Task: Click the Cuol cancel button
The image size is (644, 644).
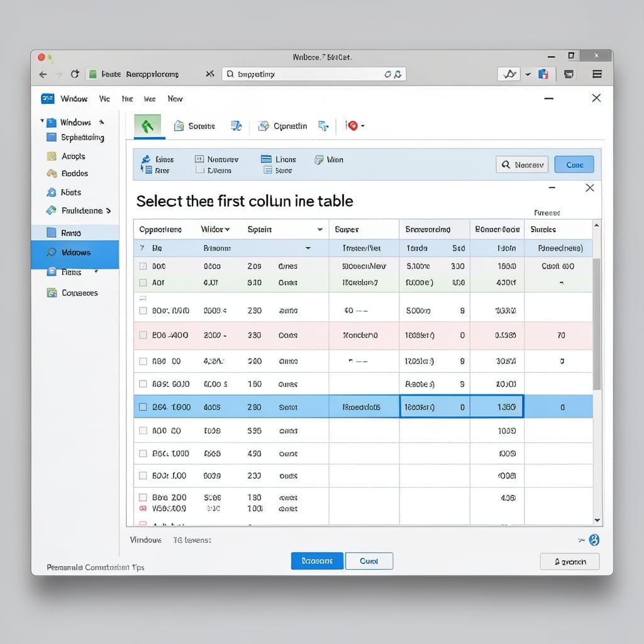Action: pyautogui.click(x=369, y=561)
